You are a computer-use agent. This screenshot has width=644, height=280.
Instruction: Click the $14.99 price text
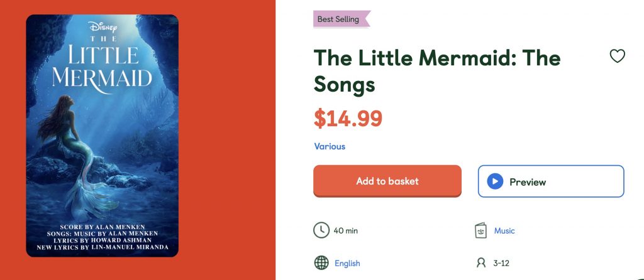(x=348, y=118)
